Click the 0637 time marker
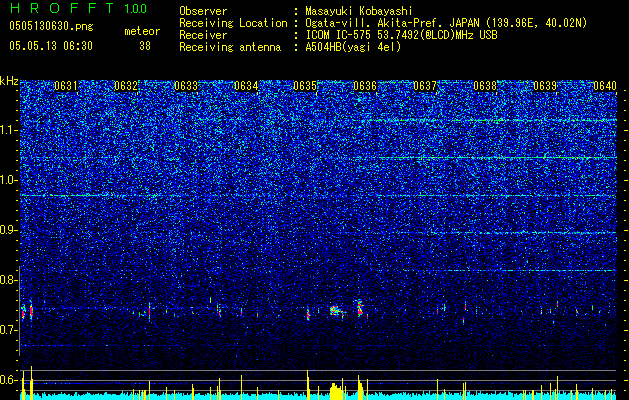The image size is (629, 400). pyautogui.click(x=425, y=86)
